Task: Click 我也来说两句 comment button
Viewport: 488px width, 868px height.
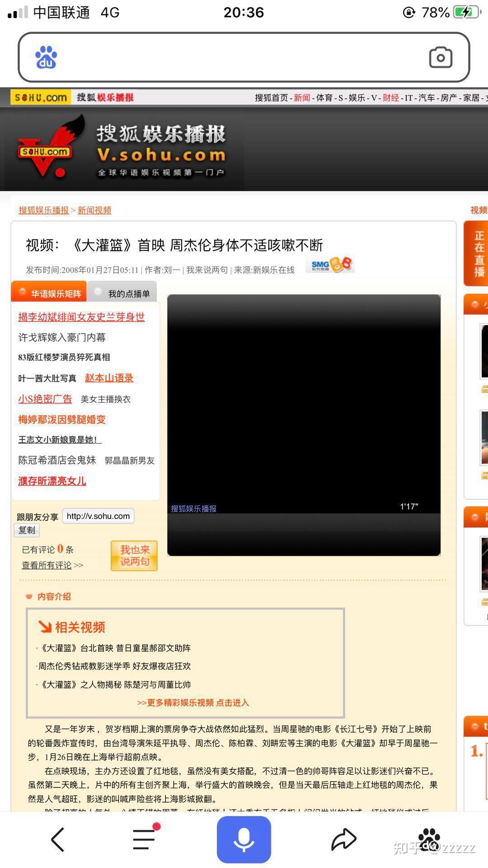Action: tap(134, 556)
